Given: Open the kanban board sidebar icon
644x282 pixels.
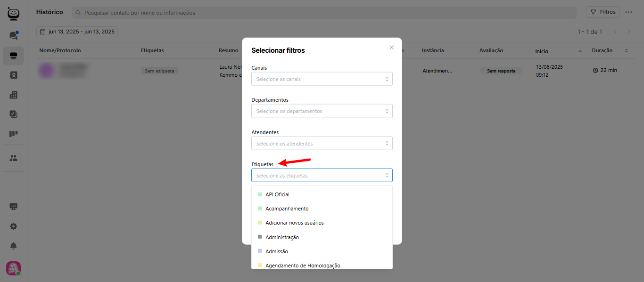Looking at the screenshot, I should pos(13,134).
